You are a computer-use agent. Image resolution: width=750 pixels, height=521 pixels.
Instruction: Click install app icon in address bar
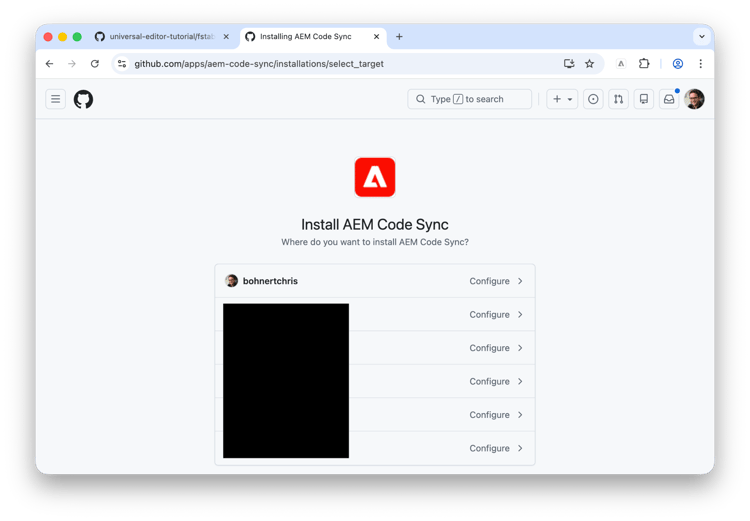pyautogui.click(x=569, y=64)
